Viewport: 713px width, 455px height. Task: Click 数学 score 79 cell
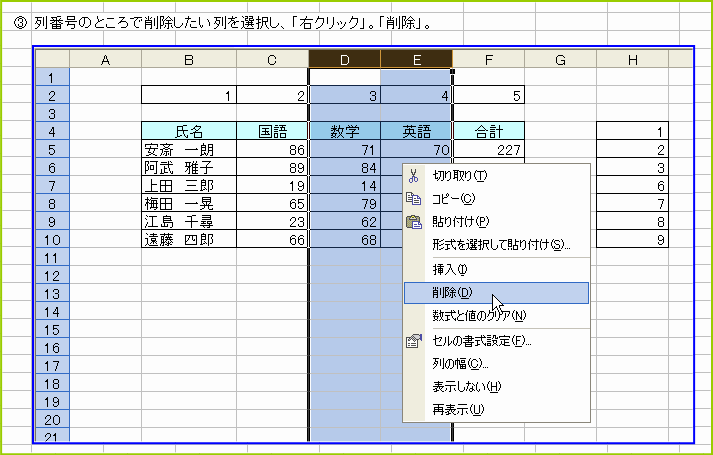(x=345, y=204)
